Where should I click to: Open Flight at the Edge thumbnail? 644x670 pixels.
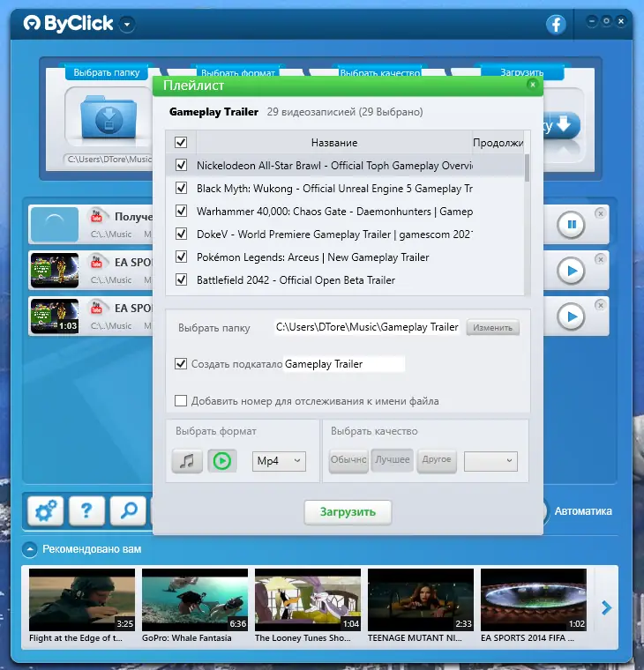pos(82,599)
